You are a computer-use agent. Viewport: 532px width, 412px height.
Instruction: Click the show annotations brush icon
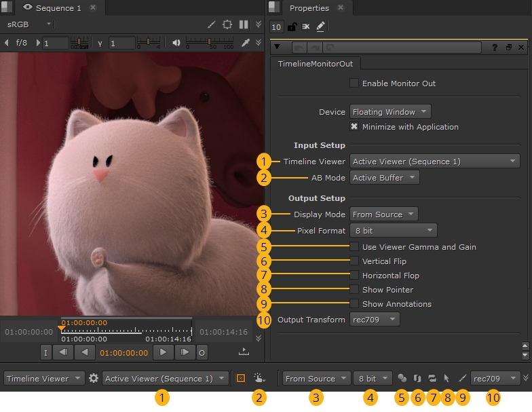[462, 379]
